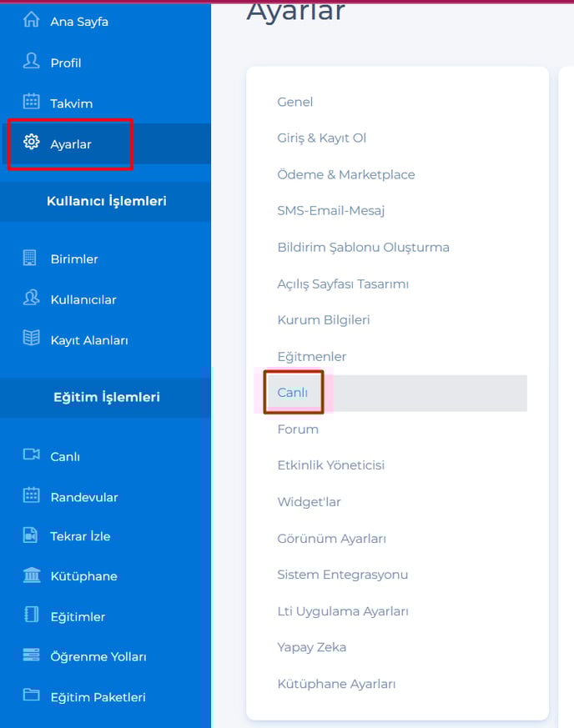Open Profil via the user icon

pos(31,61)
